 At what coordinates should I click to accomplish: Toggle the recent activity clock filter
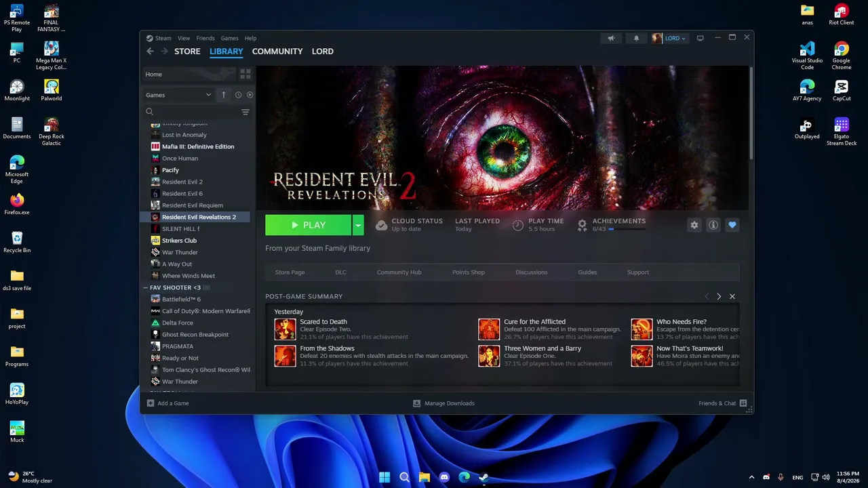tap(238, 95)
